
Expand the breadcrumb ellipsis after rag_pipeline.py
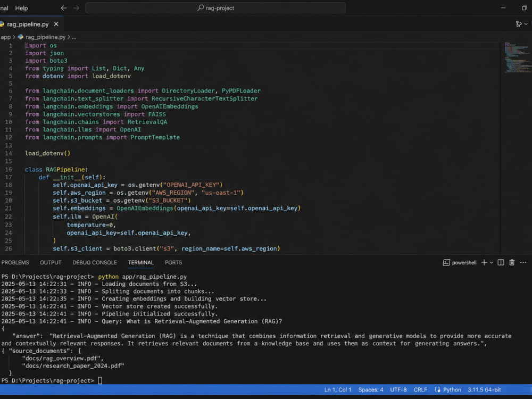point(74,37)
